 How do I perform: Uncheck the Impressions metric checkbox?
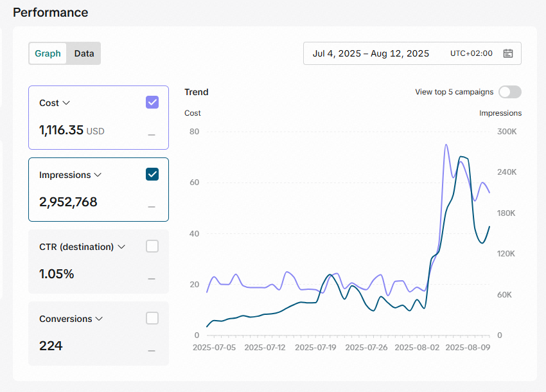[x=152, y=174]
